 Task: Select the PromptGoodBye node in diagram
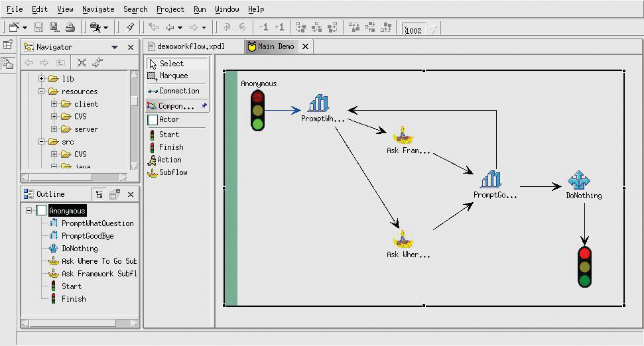(x=492, y=179)
